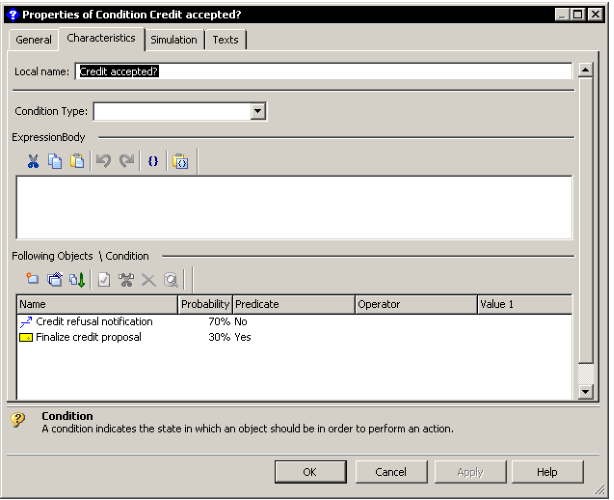Click the Probability column header
Image resolution: width=614 pixels, height=500 pixels.
(204, 304)
